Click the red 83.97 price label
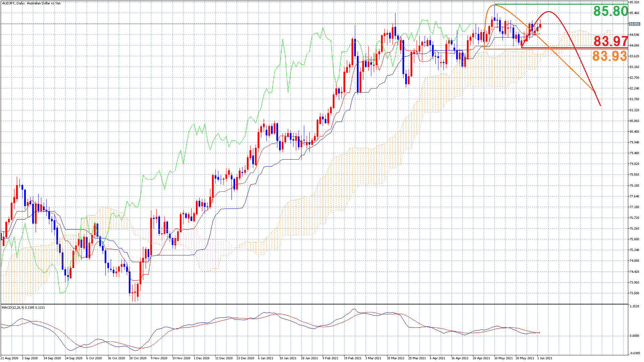Viewport: 644px width, 362px height. coord(610,41)
